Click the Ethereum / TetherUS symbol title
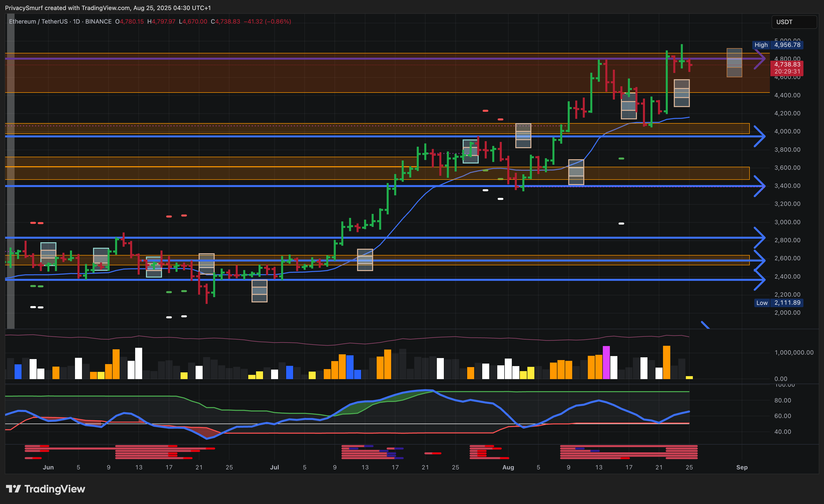Screen dimensions: 824x504 click(38, 21)
